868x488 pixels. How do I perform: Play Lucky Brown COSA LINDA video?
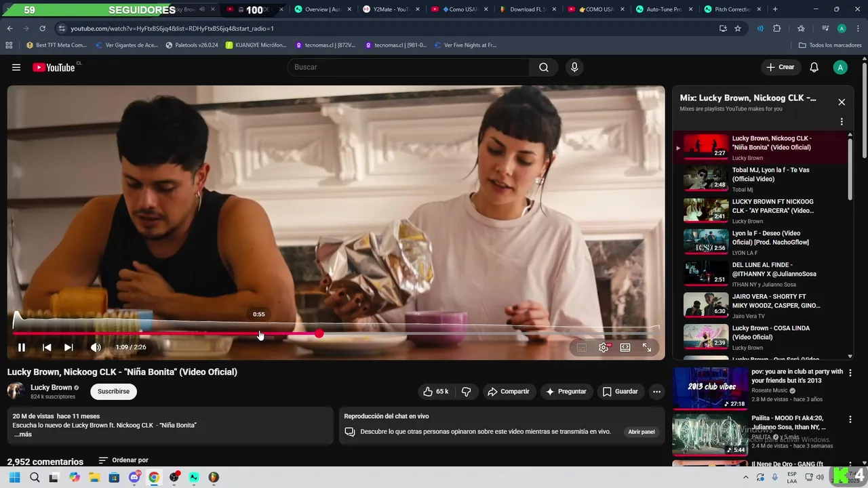759,338
